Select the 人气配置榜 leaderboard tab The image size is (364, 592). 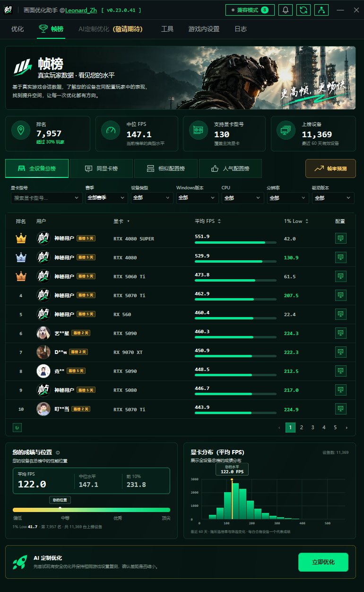tap(230, 168)
